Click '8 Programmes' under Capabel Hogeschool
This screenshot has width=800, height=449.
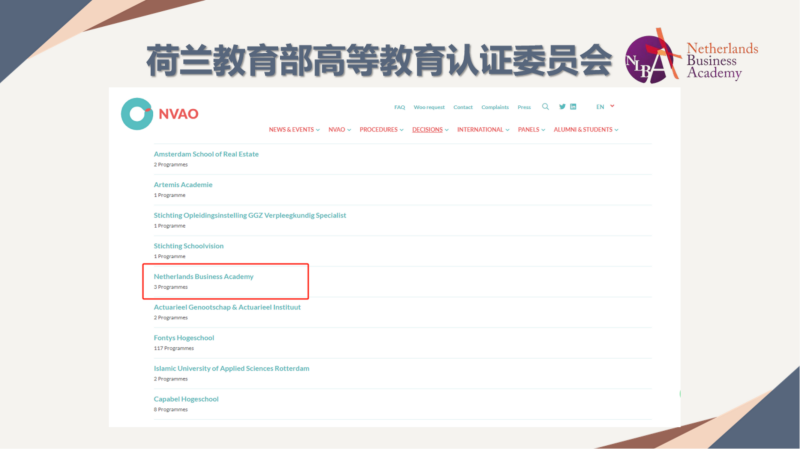(x=170, y=410)
